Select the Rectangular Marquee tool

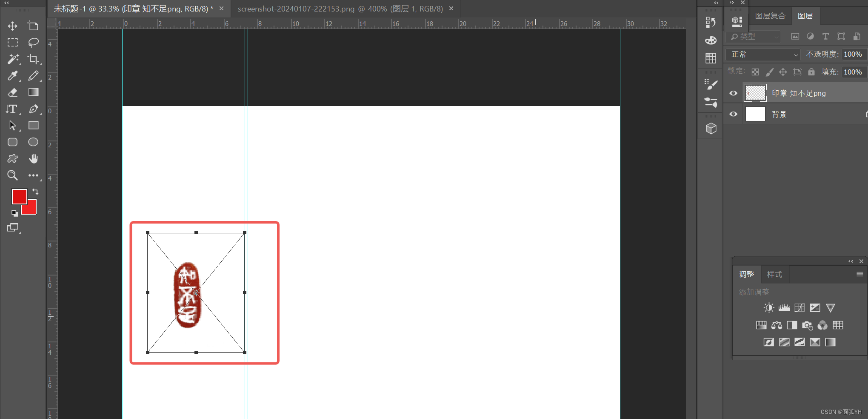tap(12, 43)
